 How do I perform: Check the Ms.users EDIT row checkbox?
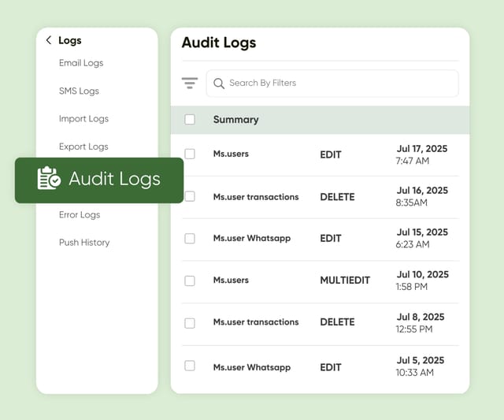pyautogui.click(x=190, y=154)
